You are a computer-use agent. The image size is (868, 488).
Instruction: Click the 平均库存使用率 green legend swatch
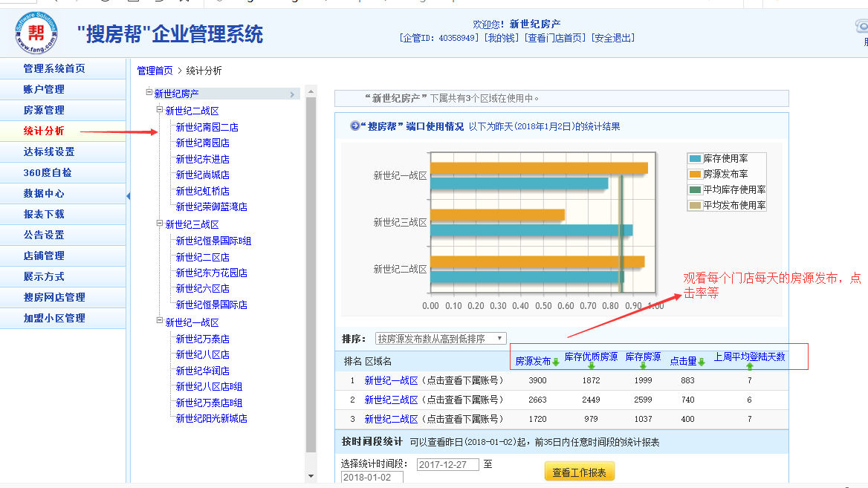695,190
